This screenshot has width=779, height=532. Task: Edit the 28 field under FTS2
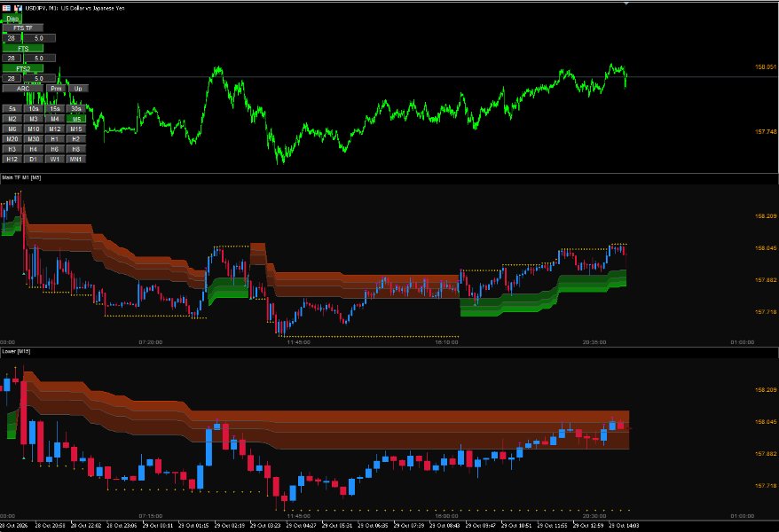[12, 78]
